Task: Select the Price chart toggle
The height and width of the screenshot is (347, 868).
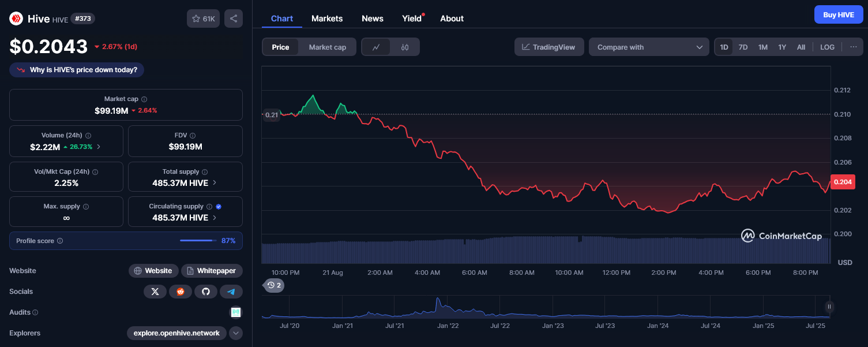Action: [280, 47]
